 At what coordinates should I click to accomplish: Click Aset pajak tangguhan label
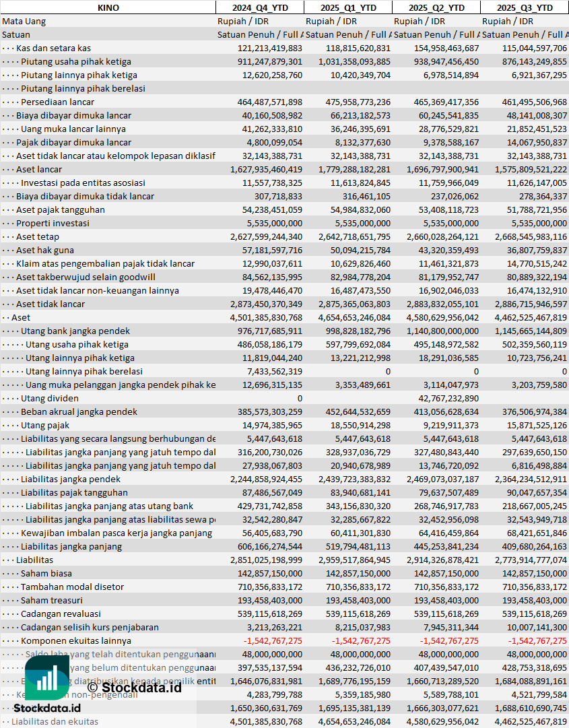tap(61, 210)
